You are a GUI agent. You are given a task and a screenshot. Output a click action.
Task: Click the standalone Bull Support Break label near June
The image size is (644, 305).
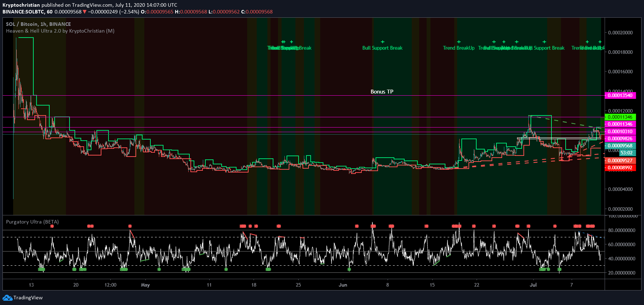tap(382, 48)
